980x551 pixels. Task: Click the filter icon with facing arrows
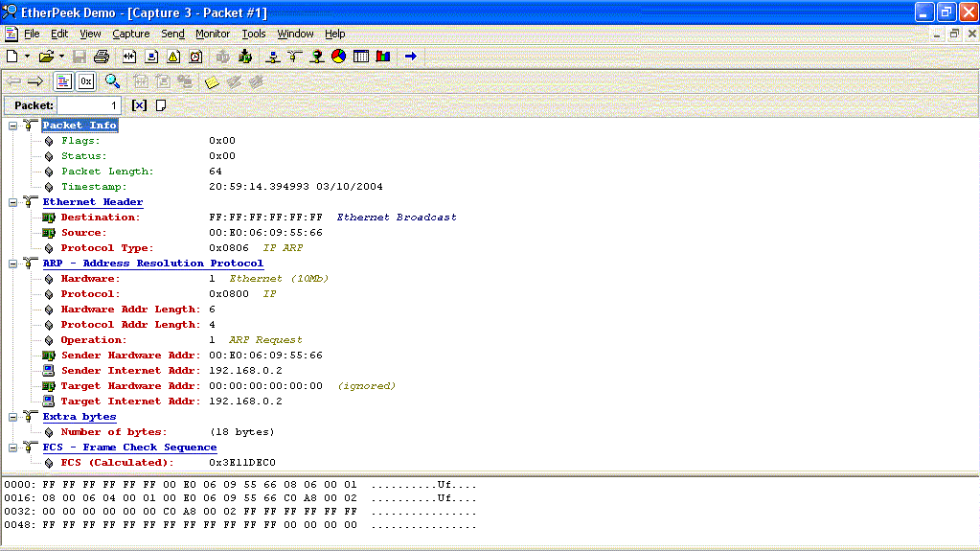129,57
